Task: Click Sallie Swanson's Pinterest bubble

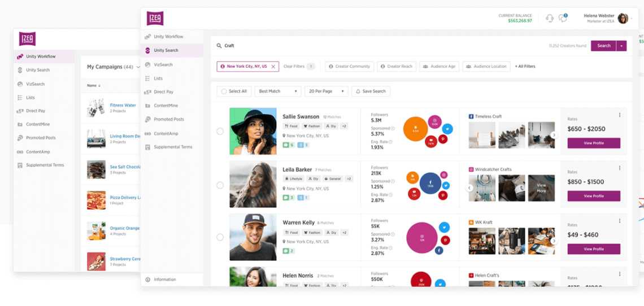Action: (443, 139)
